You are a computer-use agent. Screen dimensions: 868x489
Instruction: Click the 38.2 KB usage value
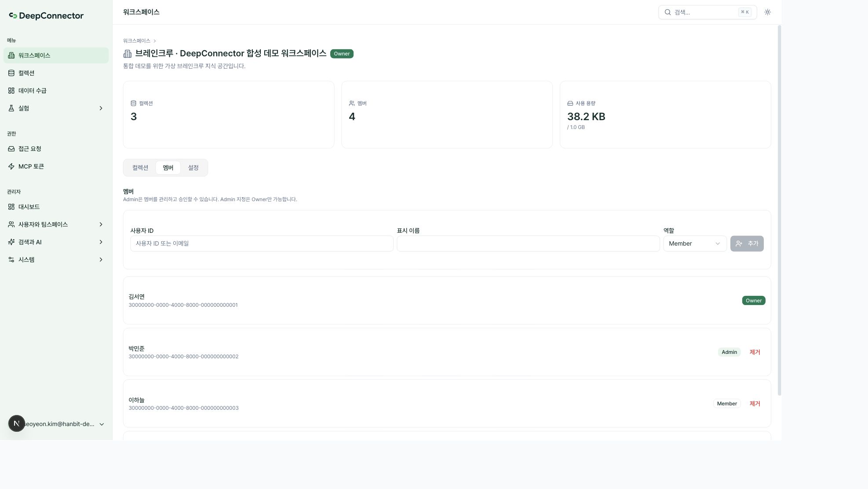coord(586,117)
